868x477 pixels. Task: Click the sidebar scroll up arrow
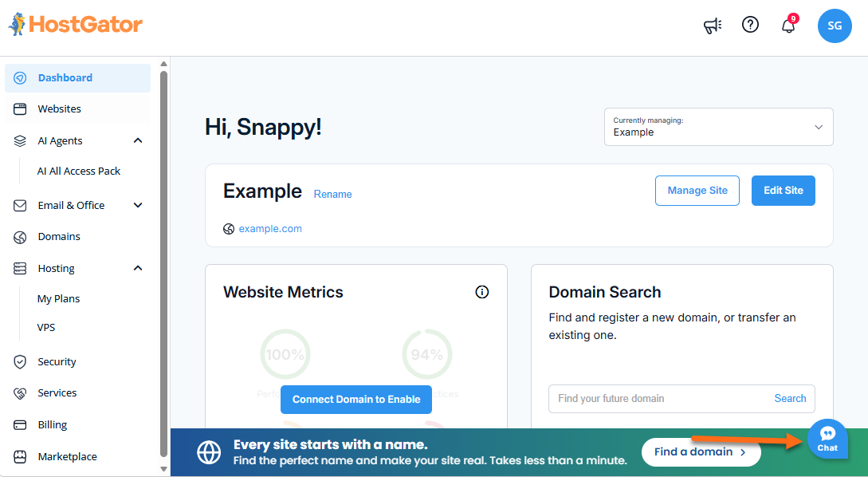pyautogui.click(x=164, y=64)
